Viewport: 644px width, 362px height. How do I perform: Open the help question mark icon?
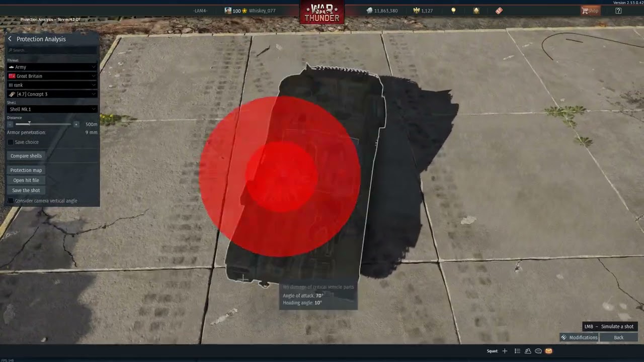pos(618,11)
